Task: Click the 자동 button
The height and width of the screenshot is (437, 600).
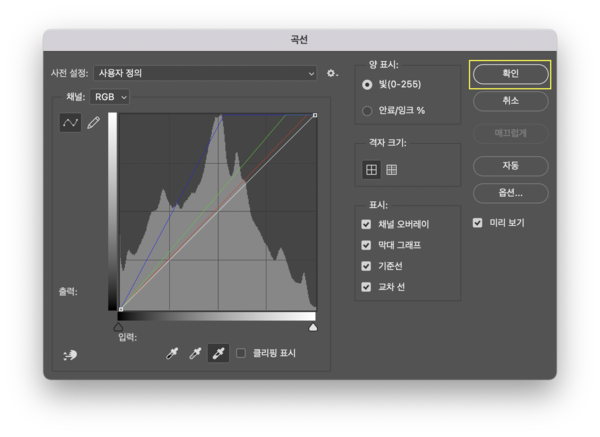Action: (x=510, y=166)
